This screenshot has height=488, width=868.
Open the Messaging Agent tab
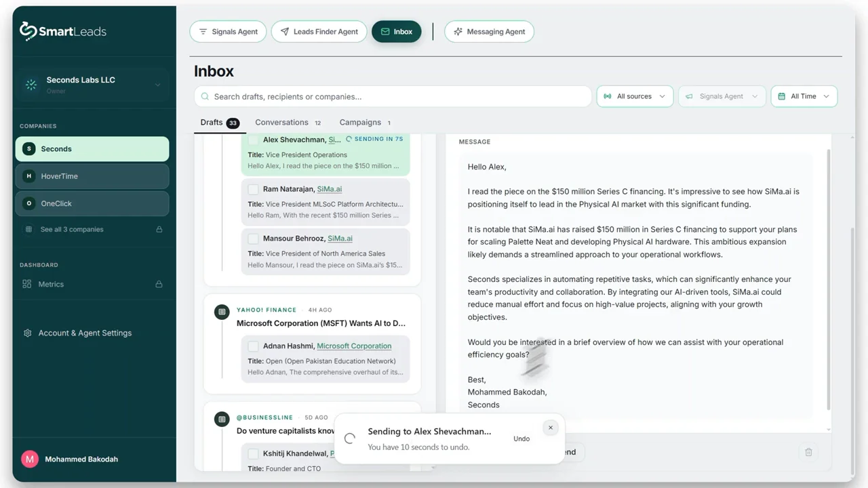(x=489, y=31)
